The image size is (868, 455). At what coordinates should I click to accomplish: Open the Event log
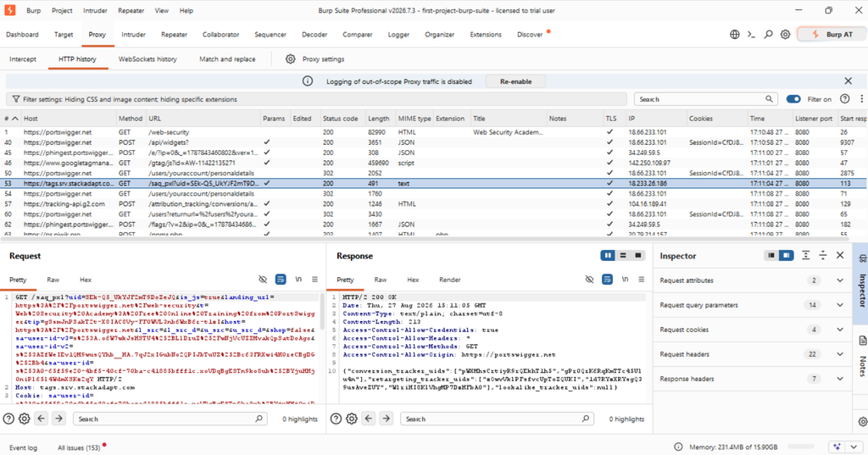click(x=23, y=448)
